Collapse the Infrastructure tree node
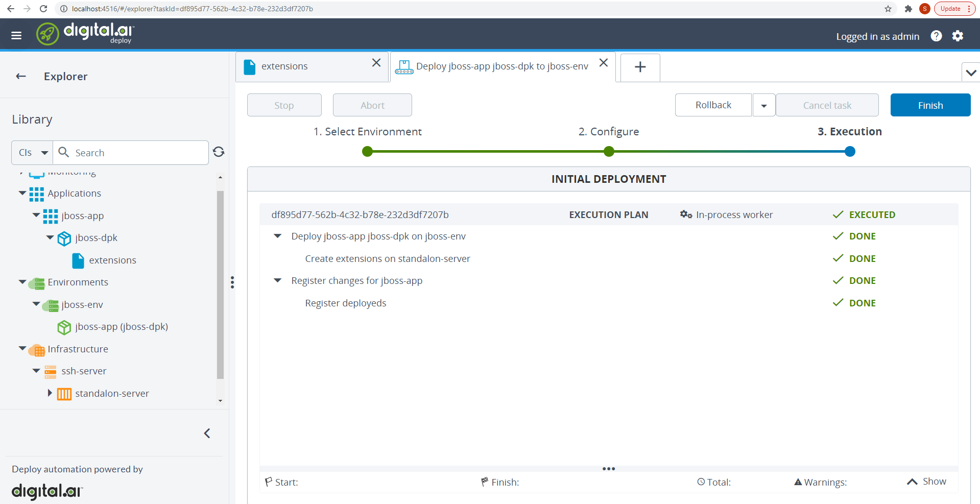The image size is (980, 504). click(22, 348)
